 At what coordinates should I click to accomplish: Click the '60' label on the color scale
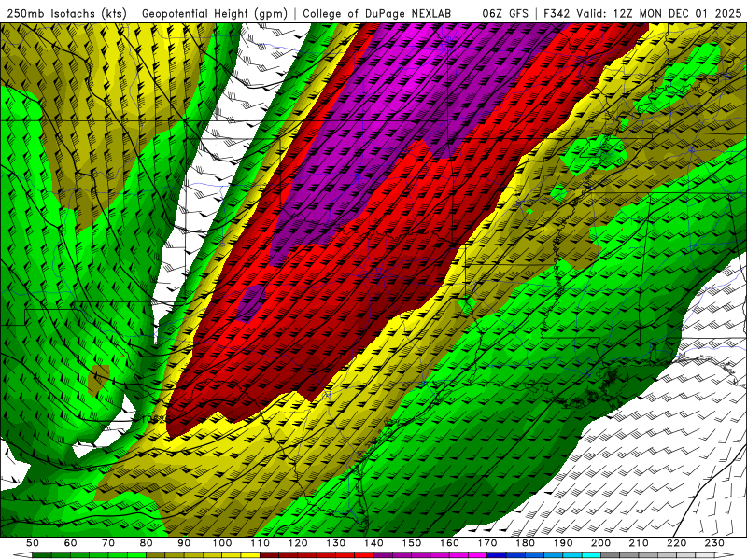point(70,543)
